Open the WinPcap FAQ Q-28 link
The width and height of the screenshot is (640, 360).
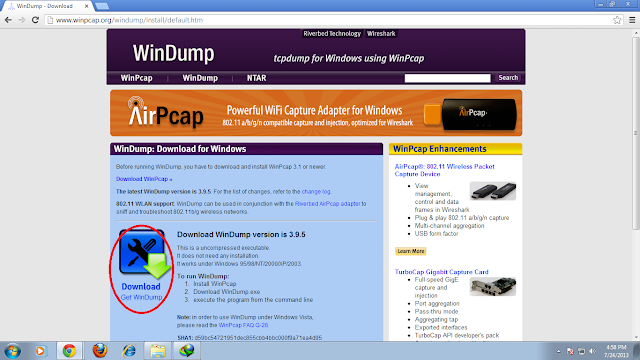click(243, 325)
